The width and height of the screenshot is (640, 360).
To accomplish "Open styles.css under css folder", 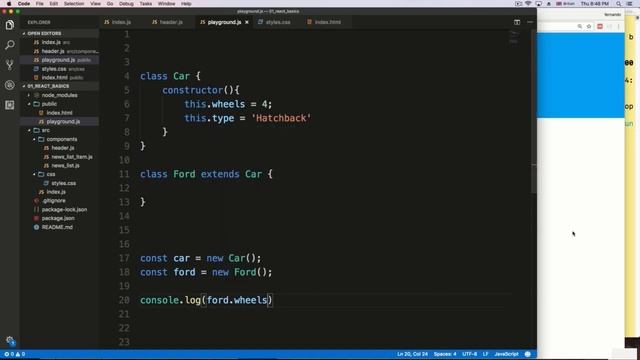I will click(64, 183).
